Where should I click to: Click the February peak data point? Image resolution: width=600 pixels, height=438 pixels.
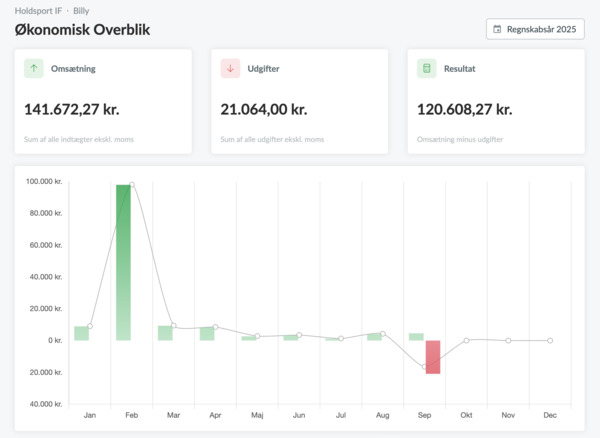tap(132, 185)
